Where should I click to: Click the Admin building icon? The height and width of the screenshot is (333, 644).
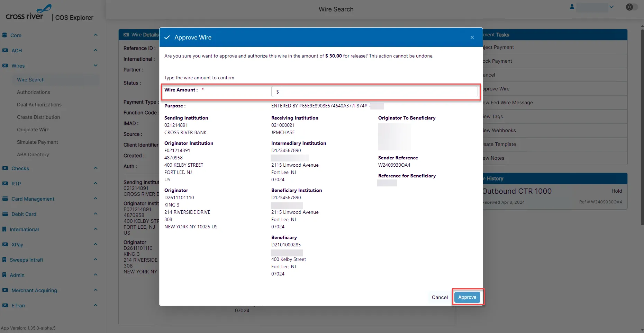coord(4,275)
